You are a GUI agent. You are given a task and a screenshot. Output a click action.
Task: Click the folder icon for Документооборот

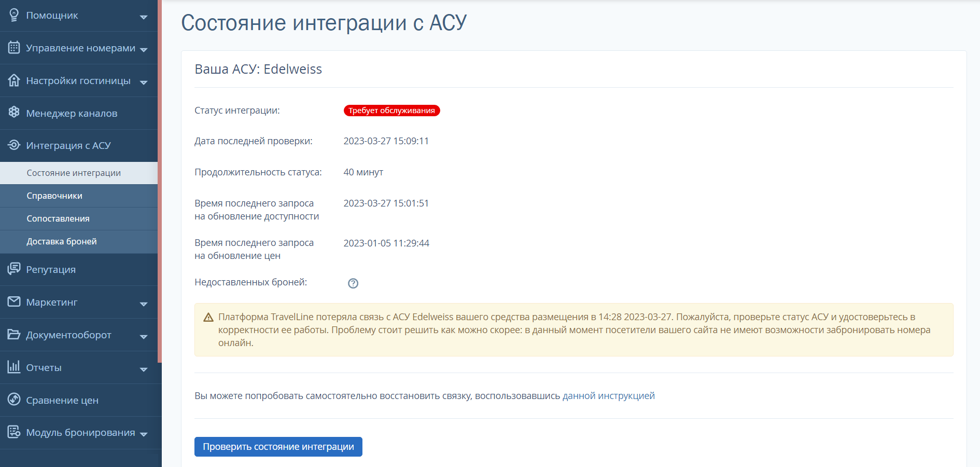tap(14, 334)
